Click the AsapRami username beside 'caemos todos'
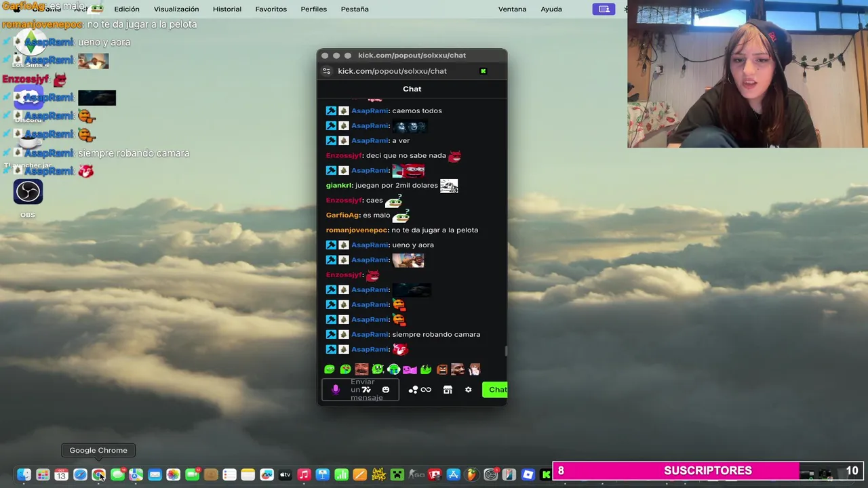Screen dimensions: 868x488 370,110
